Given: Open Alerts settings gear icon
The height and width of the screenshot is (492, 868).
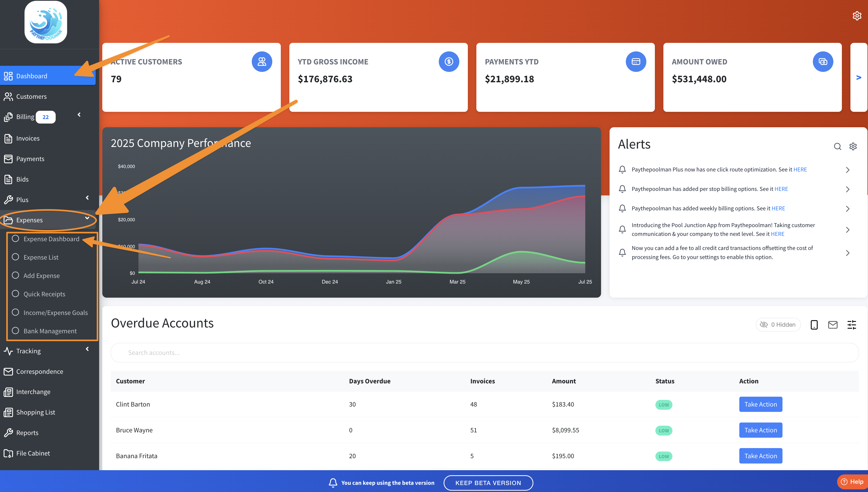Looking at the screenshot, I should point(853,146).
